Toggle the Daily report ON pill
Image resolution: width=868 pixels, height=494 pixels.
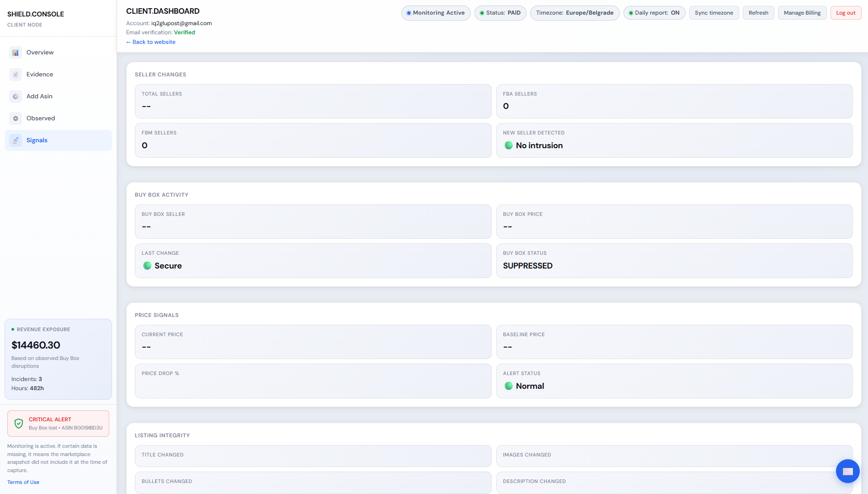[654, 13]
